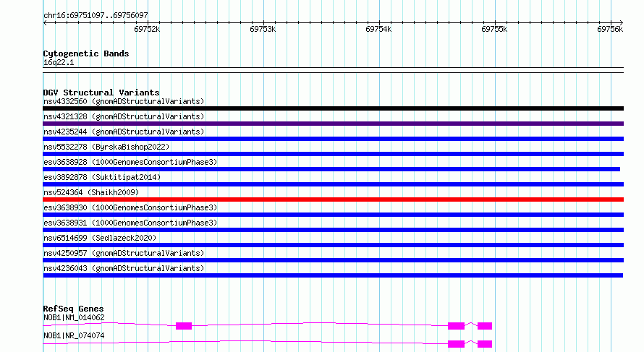Click the 69755k ruler tick label
The width and height of the screenshot is (644, 352).
pos(494,30)
